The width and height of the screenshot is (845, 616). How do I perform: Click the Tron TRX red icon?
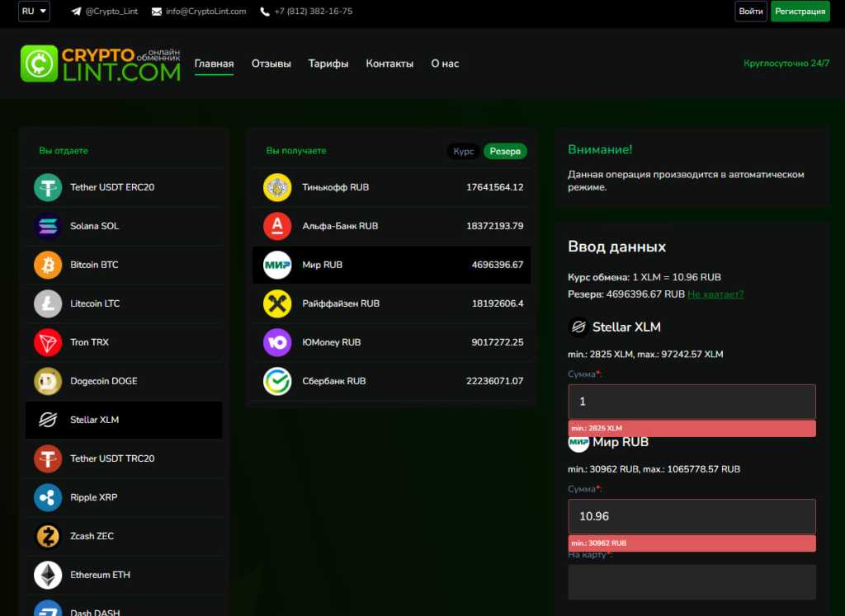(48, 342)
